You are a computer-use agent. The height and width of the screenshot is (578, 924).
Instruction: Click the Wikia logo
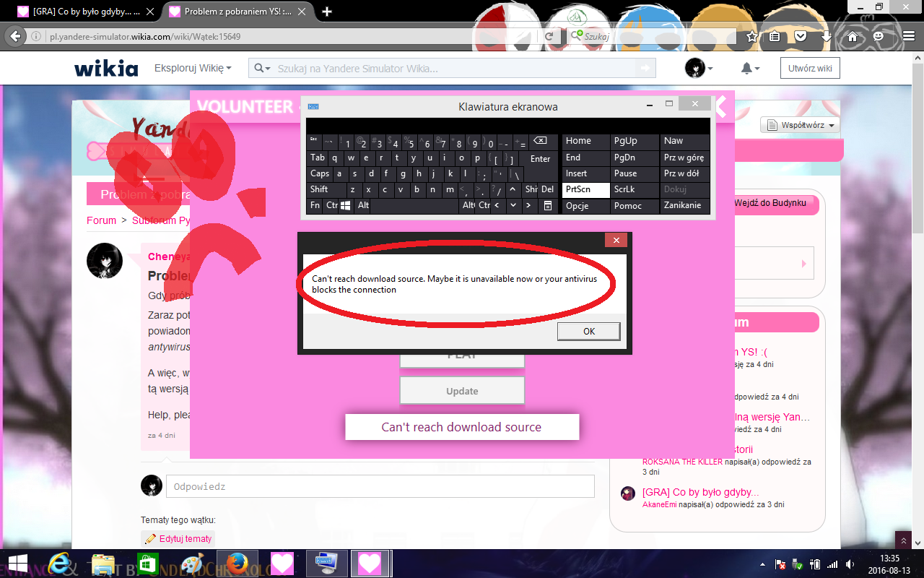click(106, 69)
